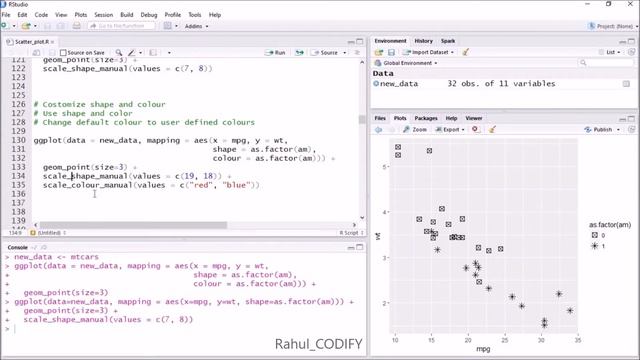Screen dimensions: 640x360
Task: Open the Session menu
Action: point(104,15)
